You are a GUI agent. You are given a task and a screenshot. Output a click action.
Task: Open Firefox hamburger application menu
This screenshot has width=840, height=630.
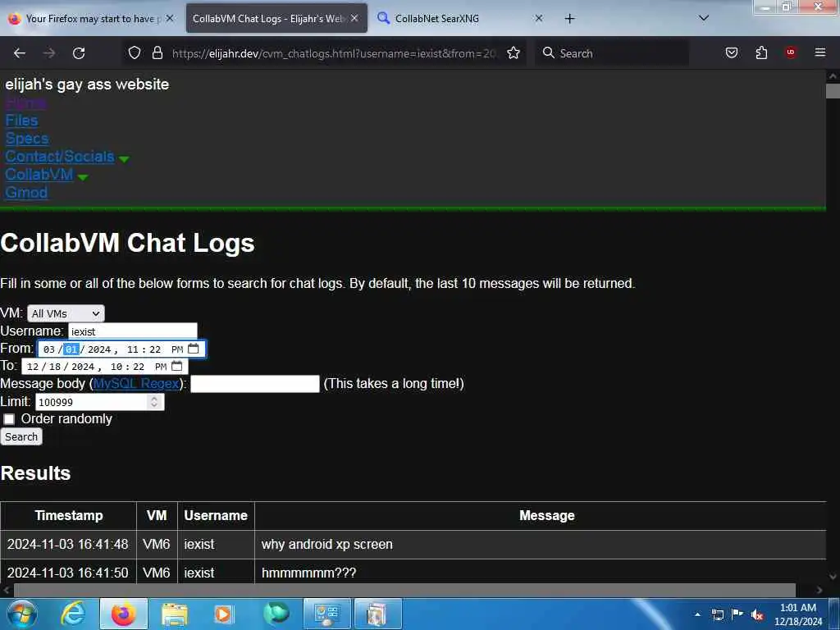pyautogui.click(x=819, y=52)
